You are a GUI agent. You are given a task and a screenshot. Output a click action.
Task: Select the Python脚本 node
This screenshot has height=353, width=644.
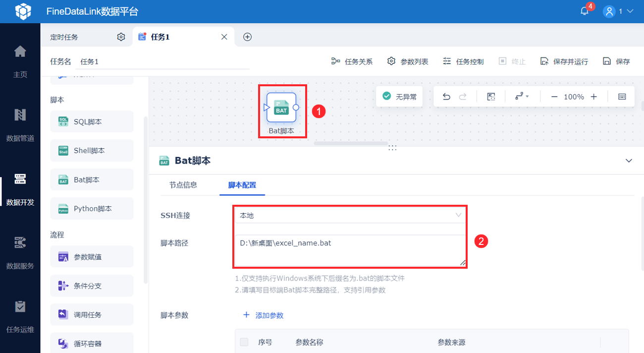(x=92, y=209)
